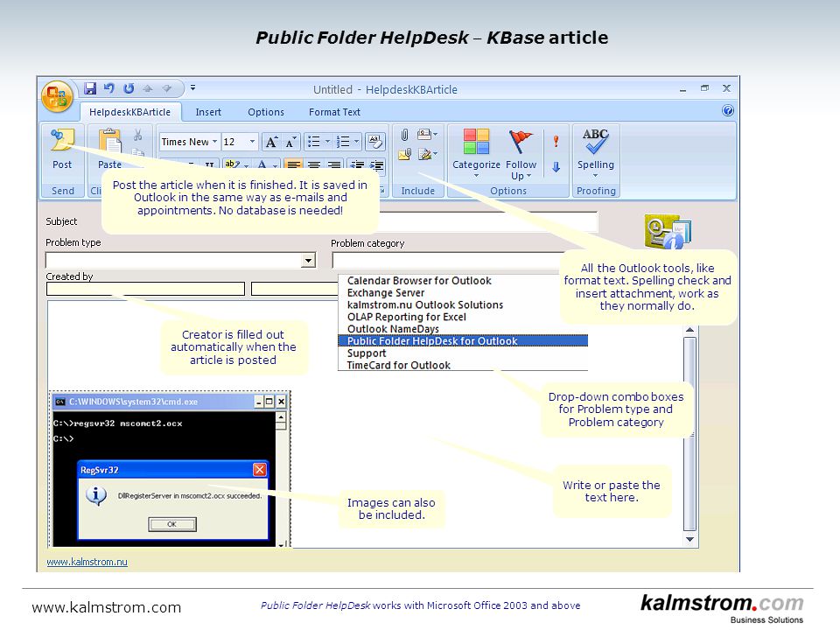Screen dimensions: 840x630
Task: Pick Outlook NameDays from the list
Action: [393, 329]
